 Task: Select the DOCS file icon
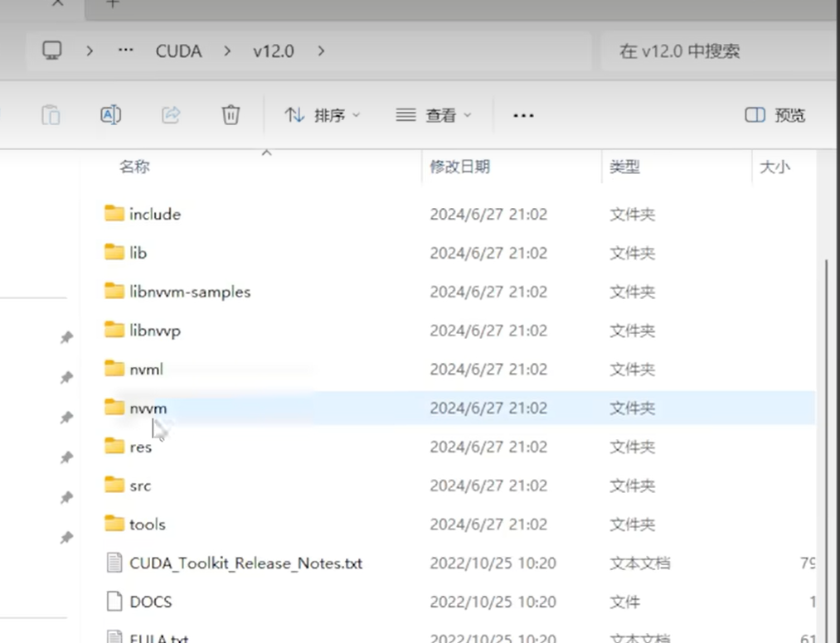pyautogui.click(x=114, y=602)
